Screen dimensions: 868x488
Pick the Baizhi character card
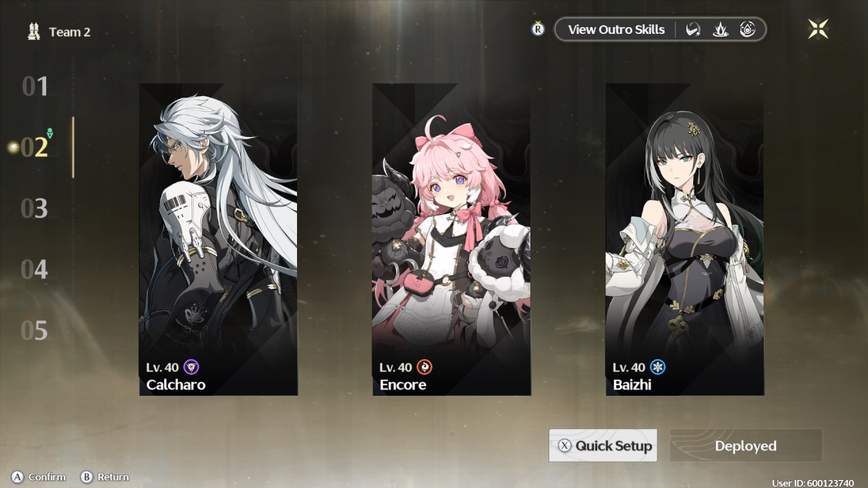click(x=685, y=239)
